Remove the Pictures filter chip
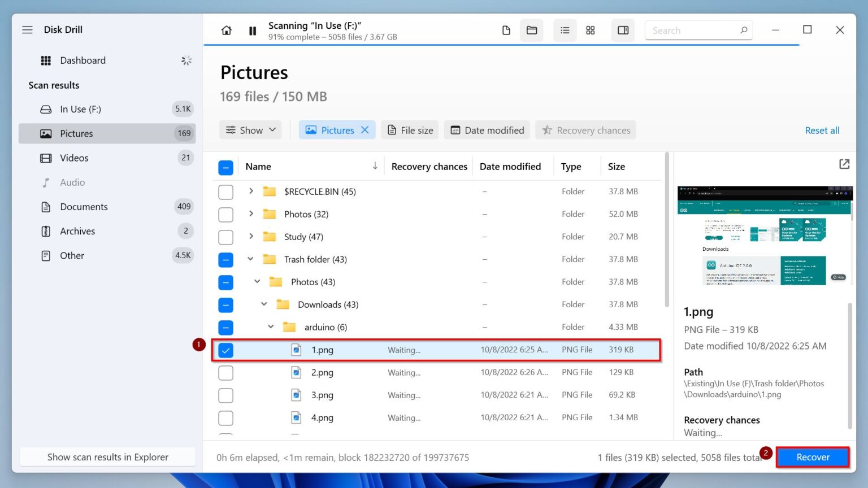 (x=365, y=130)
